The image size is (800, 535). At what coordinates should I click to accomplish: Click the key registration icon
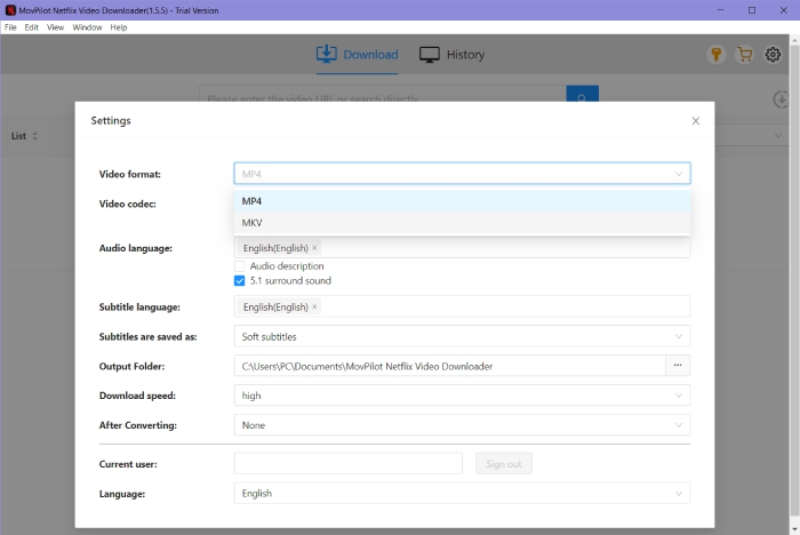(x=716, y=54)
